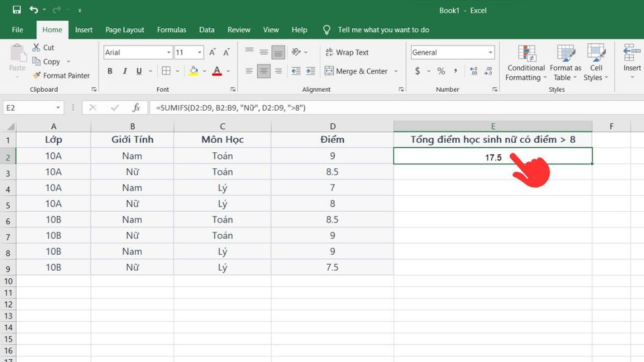Viewport: 644px width, 362px height.
Task: Click the Insert Function fx icon
Action: (136, 107)
